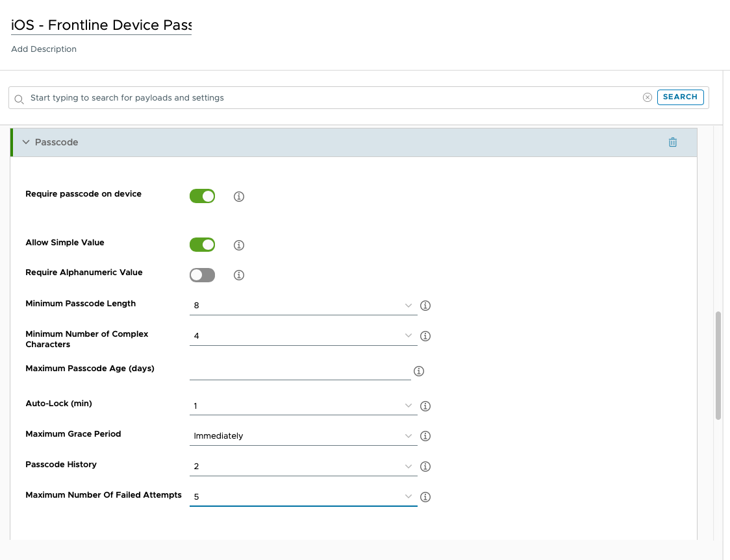Open the Passcode History dropdown

[x=303, y=467]
